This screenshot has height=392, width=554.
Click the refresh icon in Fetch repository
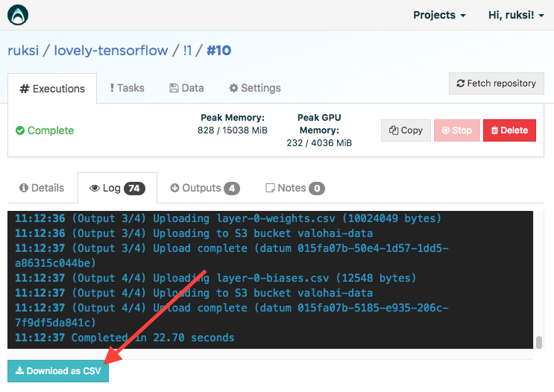460,83
